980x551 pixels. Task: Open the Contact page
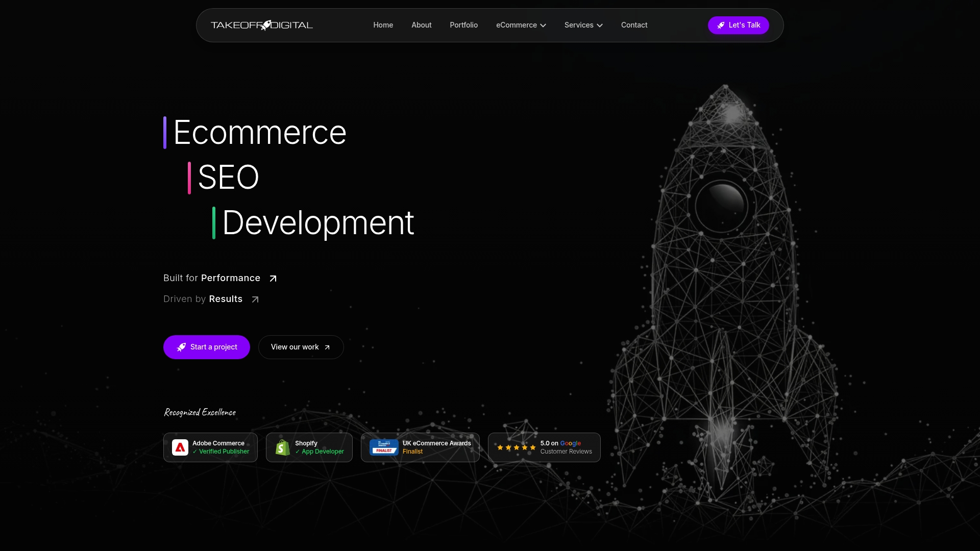[x=634, y=25]
